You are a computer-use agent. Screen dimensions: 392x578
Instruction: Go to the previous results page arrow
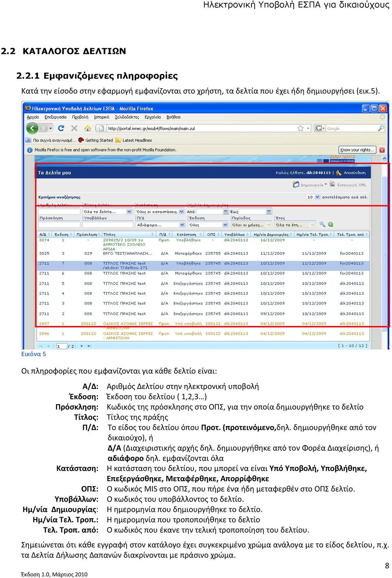48,346
